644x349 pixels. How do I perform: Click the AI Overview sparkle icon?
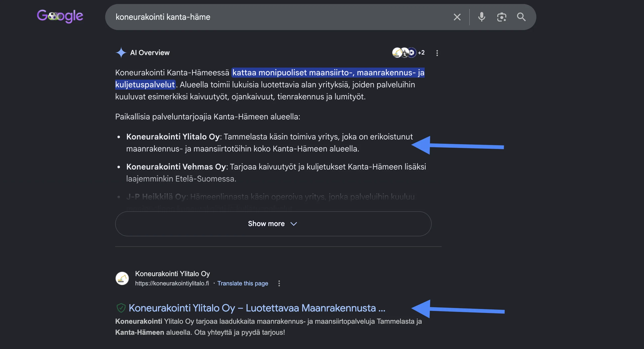pos(121,53)
